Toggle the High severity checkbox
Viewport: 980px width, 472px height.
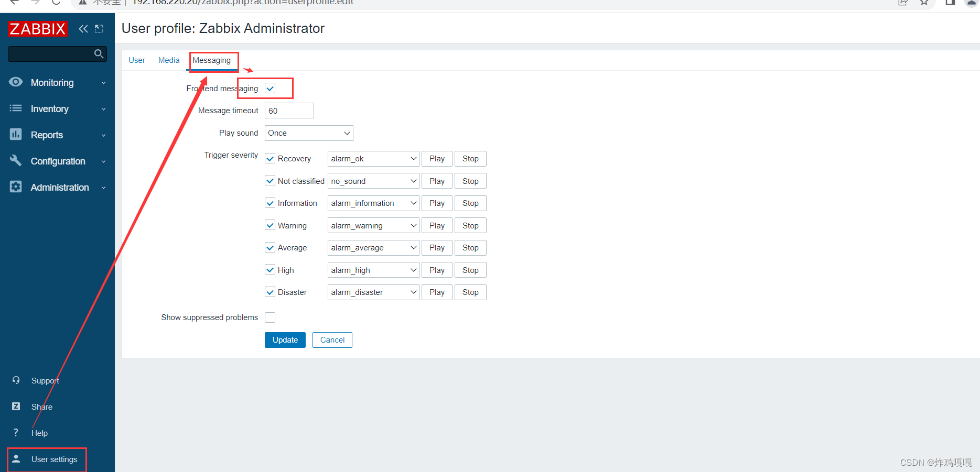(x=270, y=270)
